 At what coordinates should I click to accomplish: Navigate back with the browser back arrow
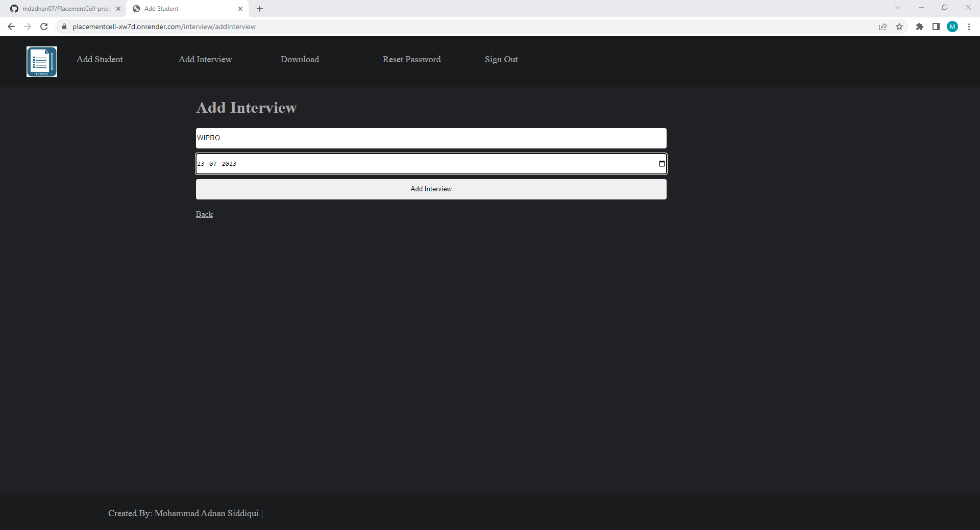point(11,27)
